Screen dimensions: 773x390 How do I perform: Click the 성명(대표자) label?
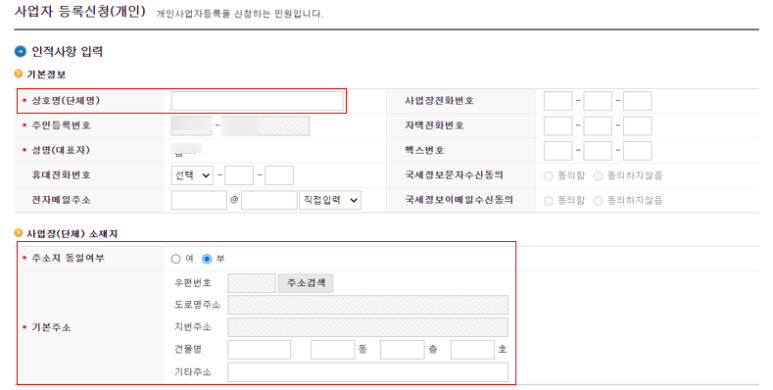61,150
